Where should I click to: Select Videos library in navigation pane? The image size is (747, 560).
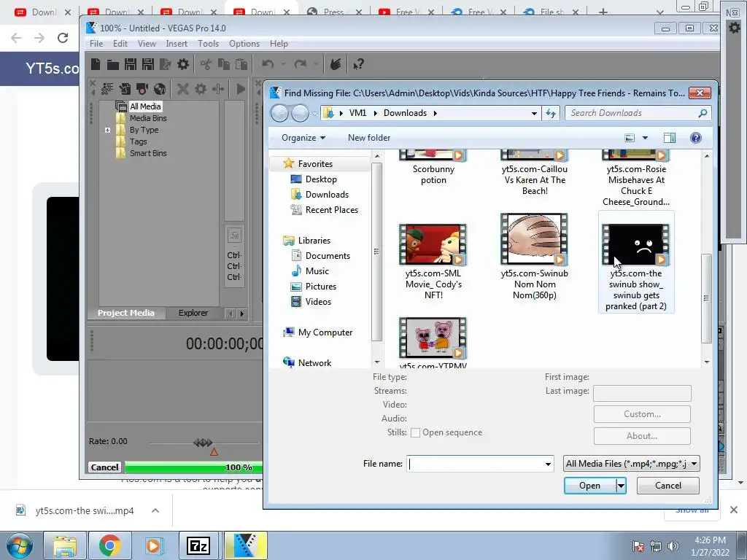point(318,302)
